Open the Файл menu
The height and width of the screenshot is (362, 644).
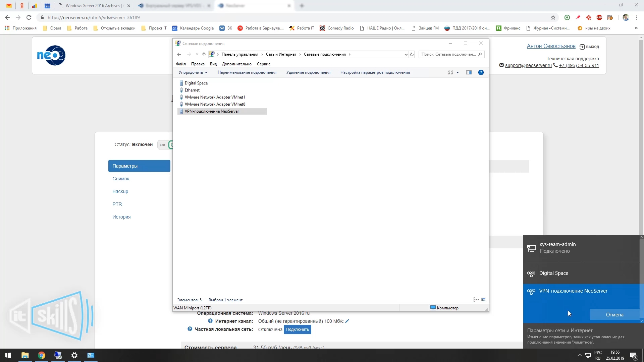[181, 64]
